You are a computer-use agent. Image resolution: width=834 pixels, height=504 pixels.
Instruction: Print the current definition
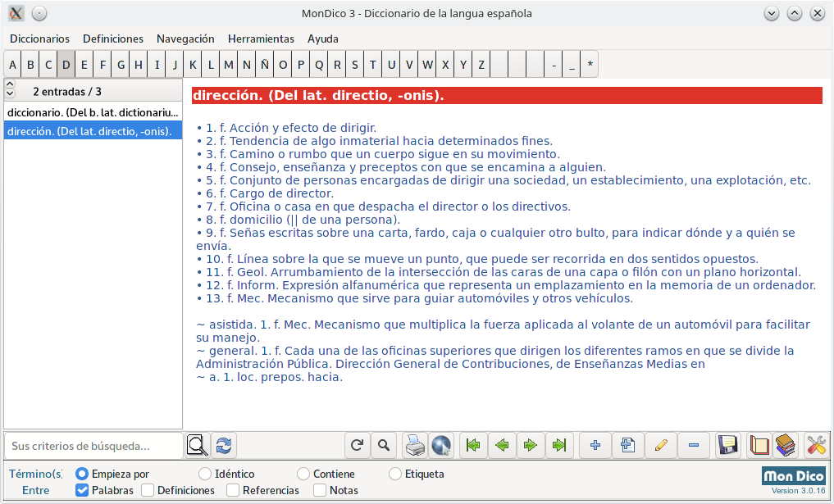(415, 446)
